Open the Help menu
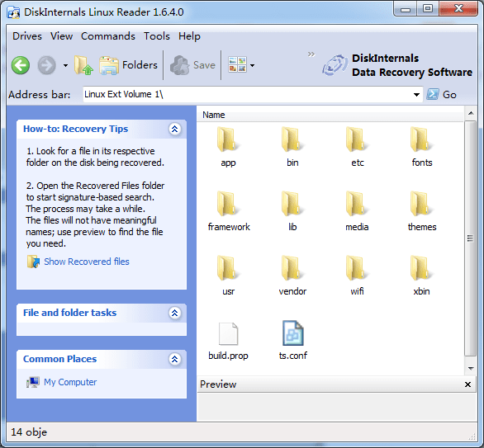Image resolution: width=484 pixels, height=448 pixels. [189, 36]
